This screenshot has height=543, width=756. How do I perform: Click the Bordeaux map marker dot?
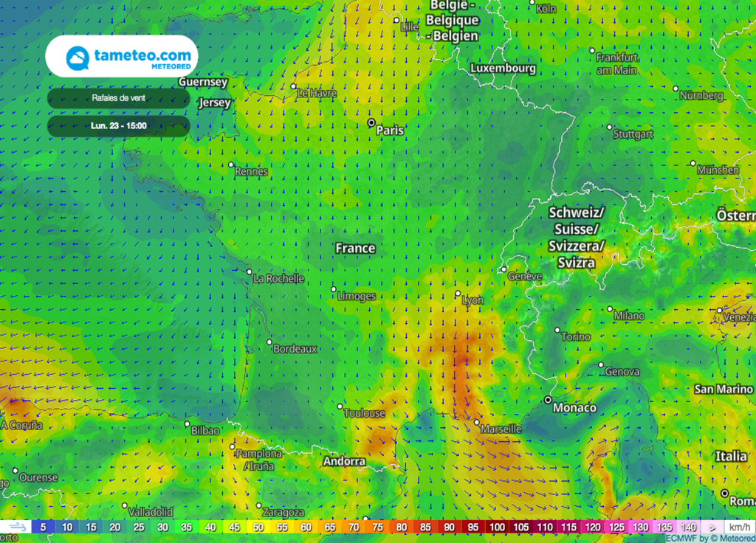point(269,342)
